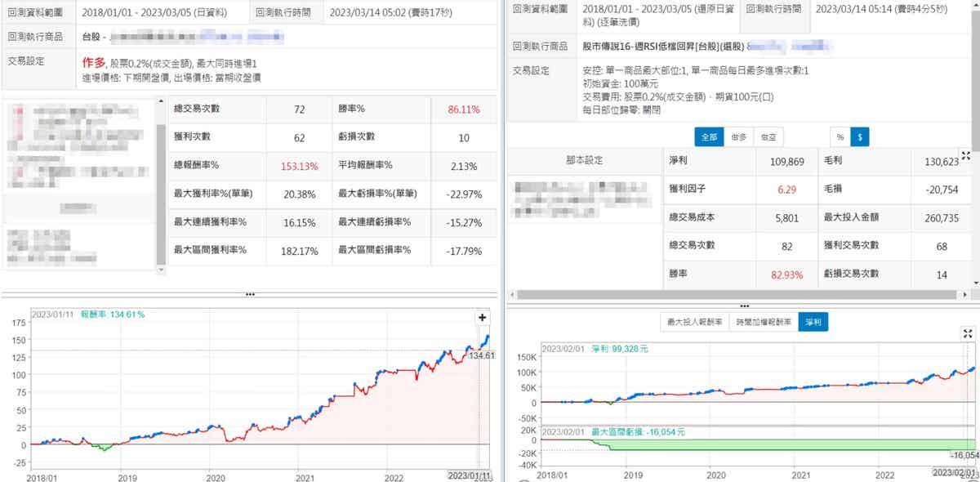Image resolution: width=980 pixels, height=482 pixels.
Task: Switch display unit to percent (%)
Action: 840,137
